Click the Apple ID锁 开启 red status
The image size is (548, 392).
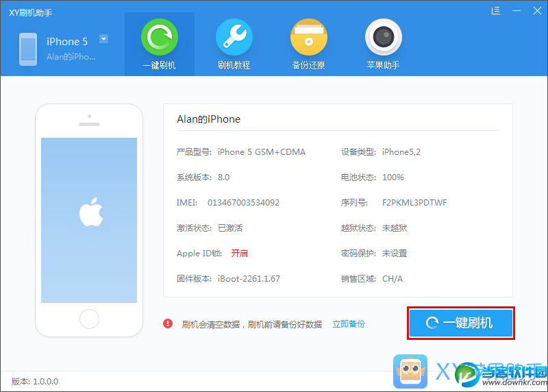(239, 253)
